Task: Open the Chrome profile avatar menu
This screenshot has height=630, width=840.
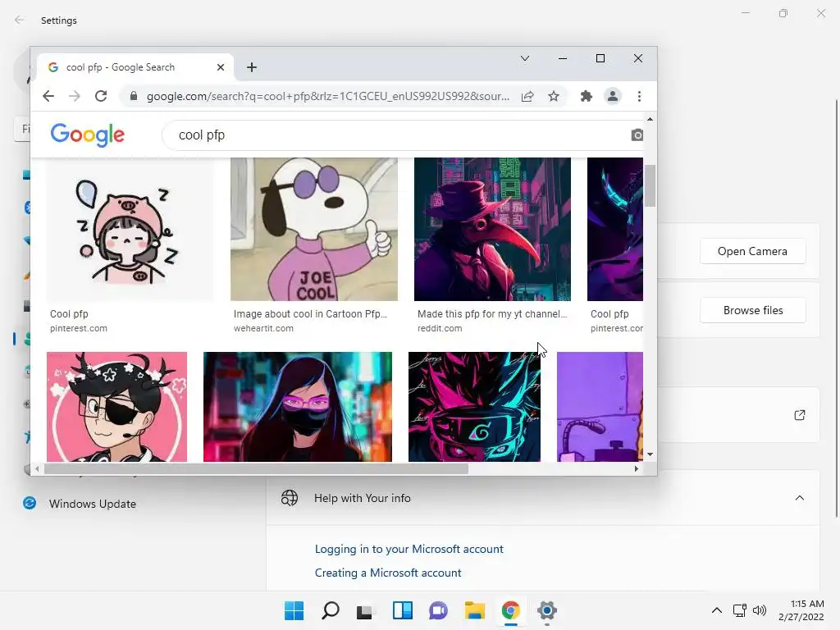Action: [x=612, y=97]
